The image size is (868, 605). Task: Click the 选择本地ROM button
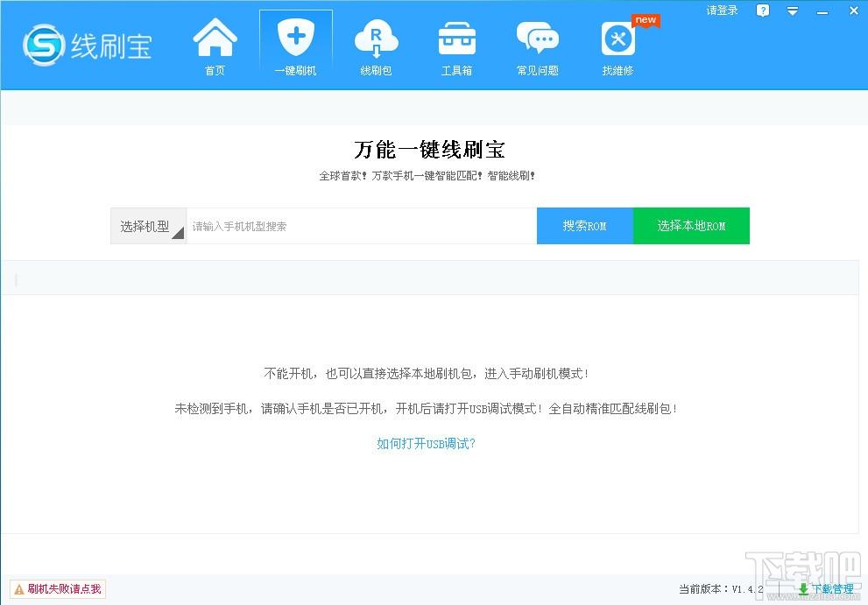tap(691, 226)
